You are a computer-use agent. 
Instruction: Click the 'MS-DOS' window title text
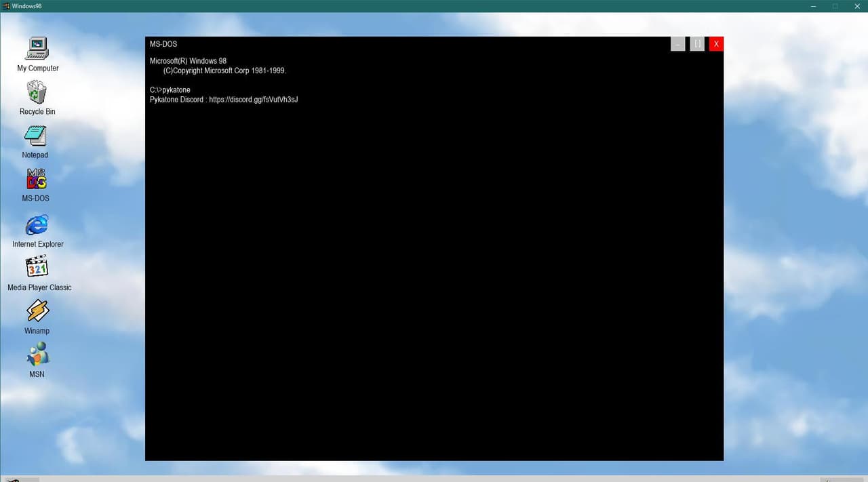coord(163,44)
